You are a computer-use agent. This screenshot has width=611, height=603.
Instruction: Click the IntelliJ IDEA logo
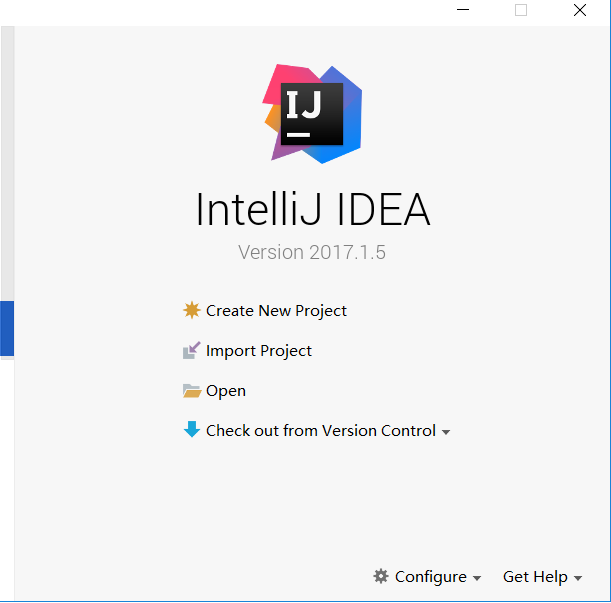(312, 113)
